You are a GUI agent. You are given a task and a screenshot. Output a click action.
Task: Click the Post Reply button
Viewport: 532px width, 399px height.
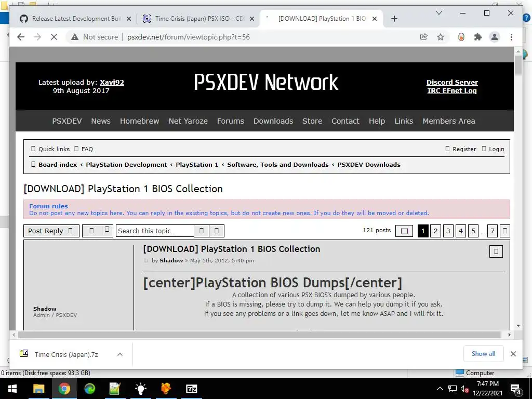(x=51, y=231)
